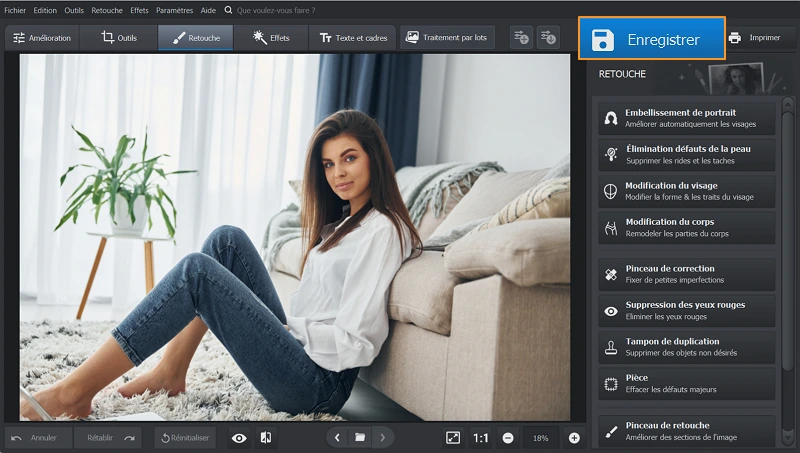This screenshot has height=453, width=800.
Task: Go to previous image arrow
Action: click(x=337, y=438)
